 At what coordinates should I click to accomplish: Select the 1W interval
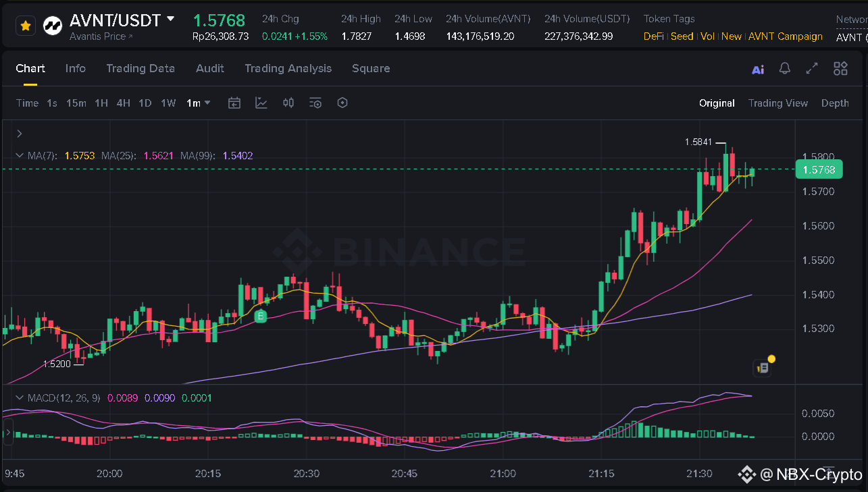coord(168,103)
